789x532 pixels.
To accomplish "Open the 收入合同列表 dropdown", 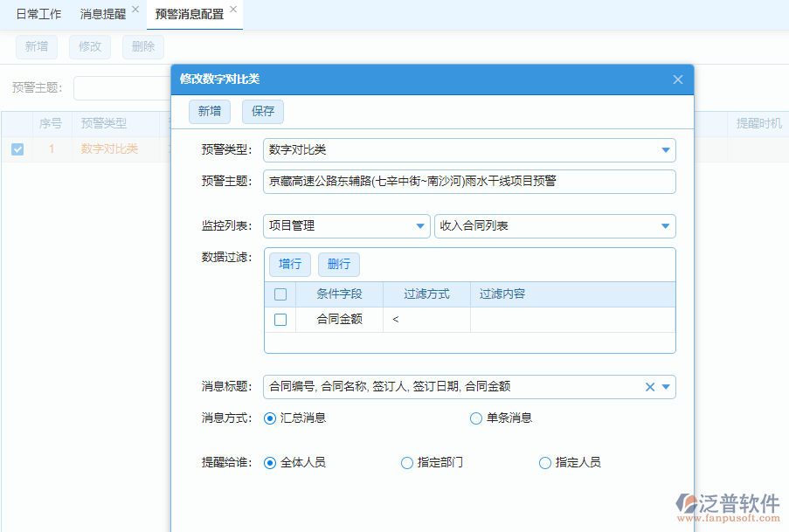I will tap(663, 225).
